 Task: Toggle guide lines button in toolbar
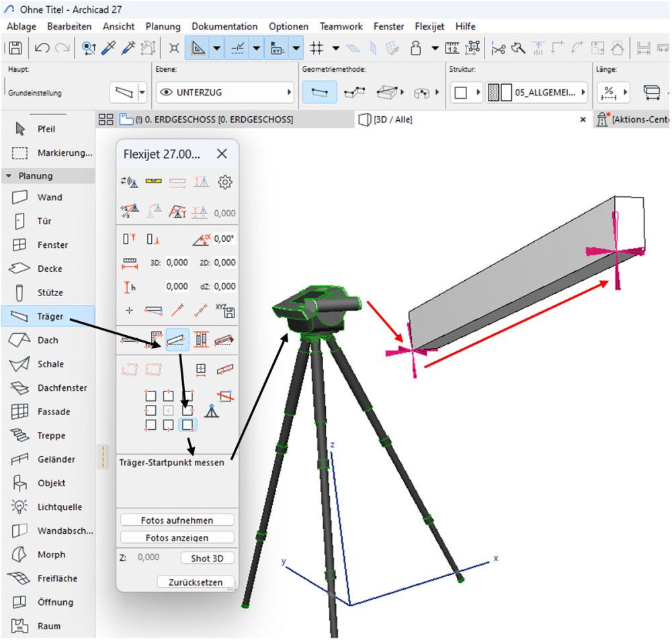coord(197,48)
